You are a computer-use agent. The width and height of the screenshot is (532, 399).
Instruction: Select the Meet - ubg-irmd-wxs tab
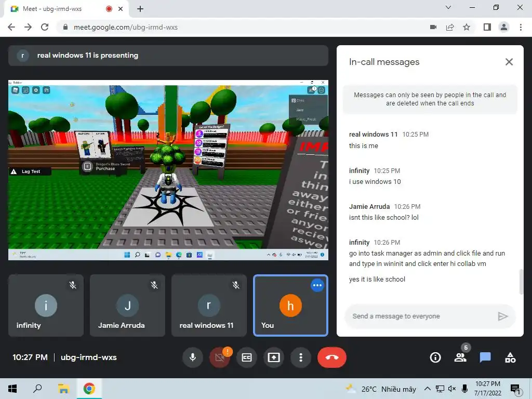(66, 9)
